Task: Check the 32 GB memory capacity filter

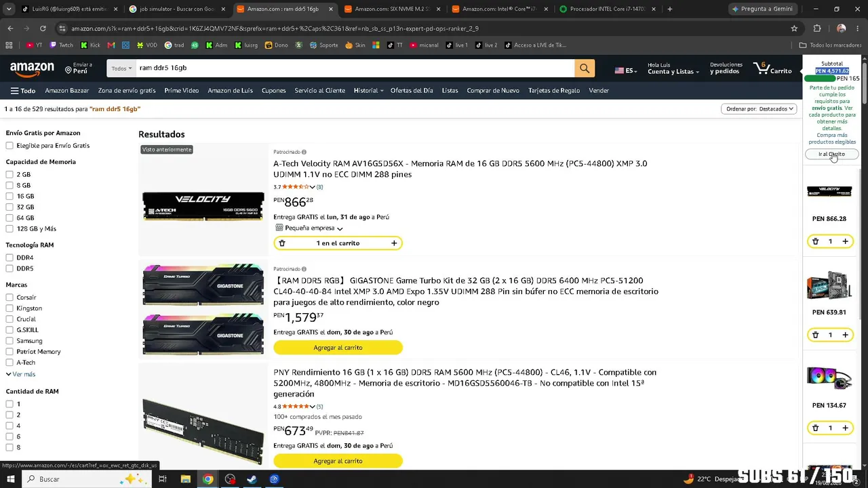Action: click(x=9, y=207)
